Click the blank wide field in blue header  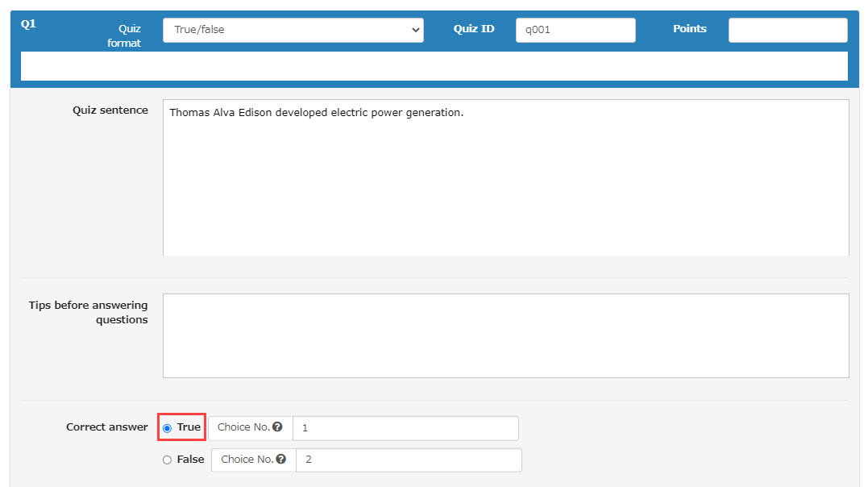click(434, 66)
